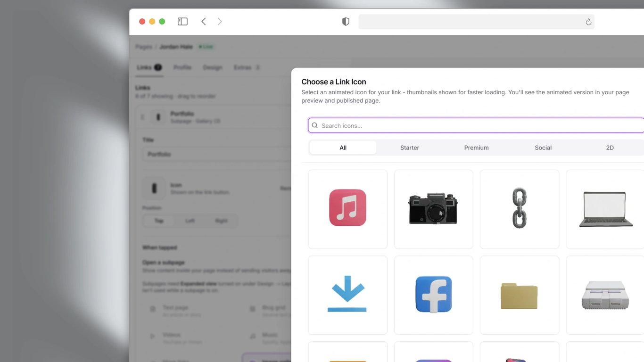The image size is (644, 362).
Task: Click the magnifier icon in icon search
Action: 315,125
